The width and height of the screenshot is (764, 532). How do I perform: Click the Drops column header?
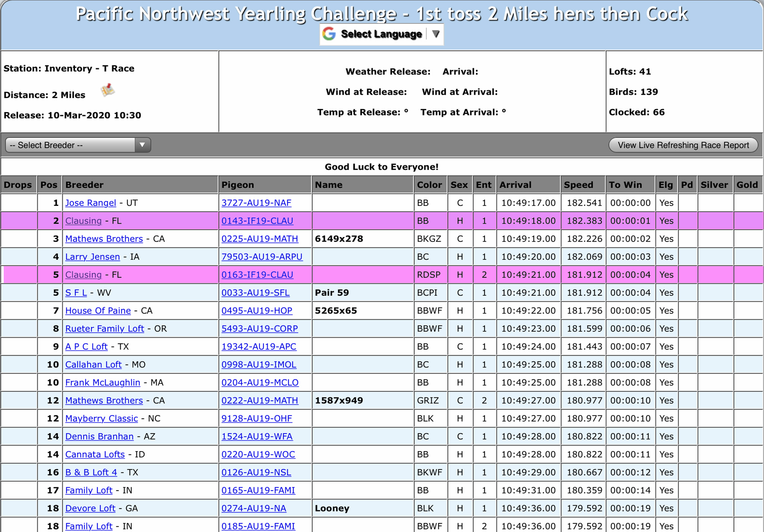click(x=18, y=185)
